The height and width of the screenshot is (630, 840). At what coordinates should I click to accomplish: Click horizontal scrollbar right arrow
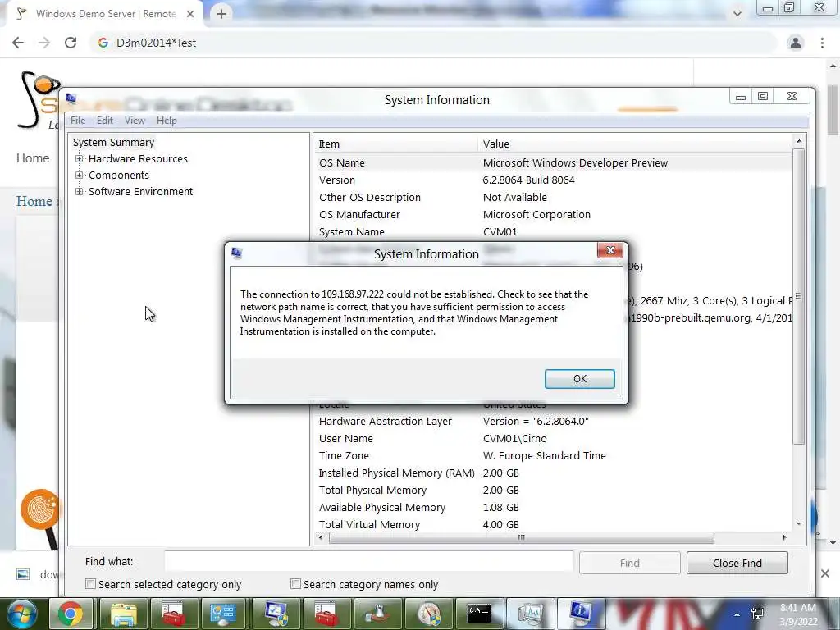[x=785, y=537]
